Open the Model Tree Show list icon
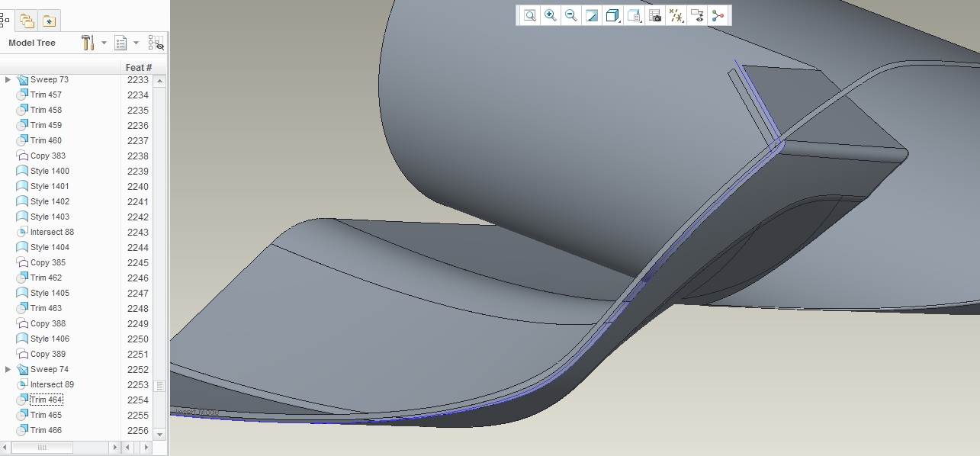The height and width of the screenshot is (456, 980). [x=120, y=43]
